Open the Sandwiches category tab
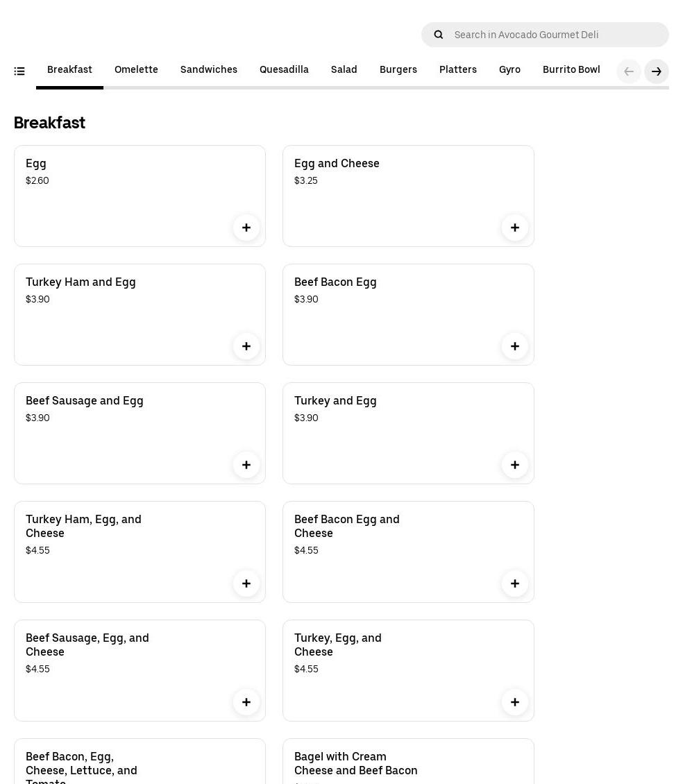Viewport: 683px width, 784px height. click(209, 69)
